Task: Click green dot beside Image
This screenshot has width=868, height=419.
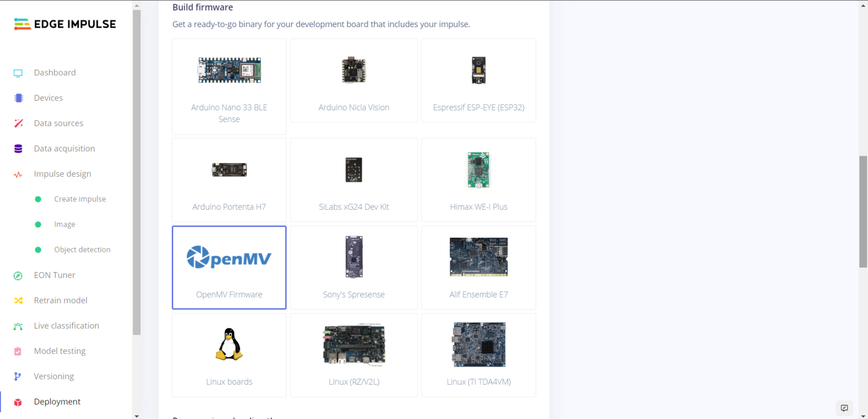Action: click(x=38, y=224)
